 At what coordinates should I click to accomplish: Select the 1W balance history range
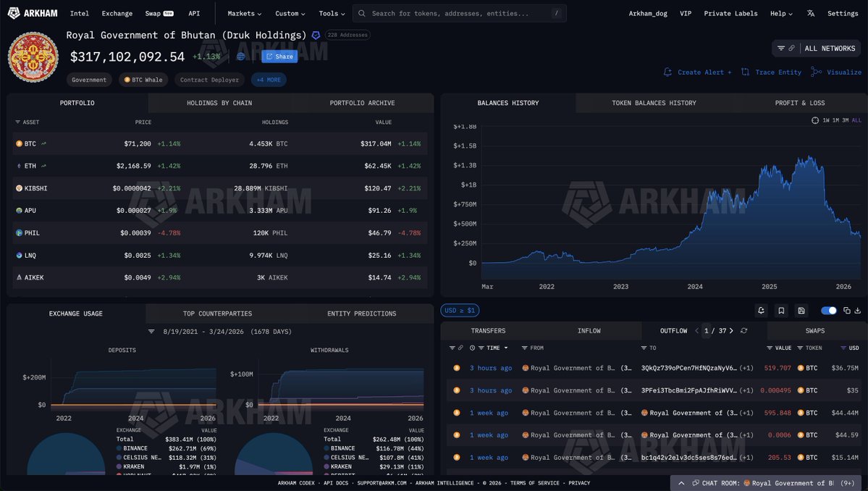(826, 120)
